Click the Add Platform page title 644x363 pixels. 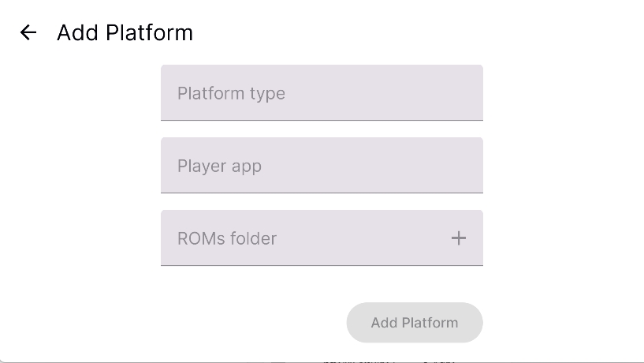pyautogui.click(x=125, y=32)
